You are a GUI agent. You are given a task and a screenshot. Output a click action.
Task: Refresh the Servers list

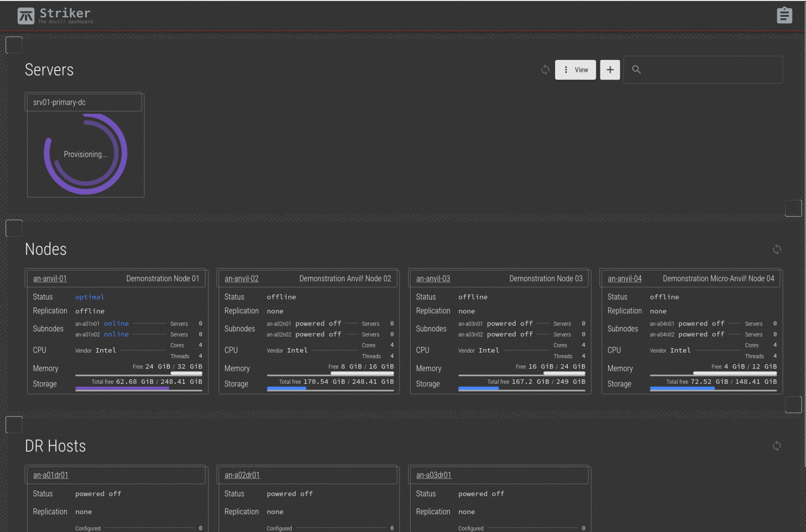545,70
